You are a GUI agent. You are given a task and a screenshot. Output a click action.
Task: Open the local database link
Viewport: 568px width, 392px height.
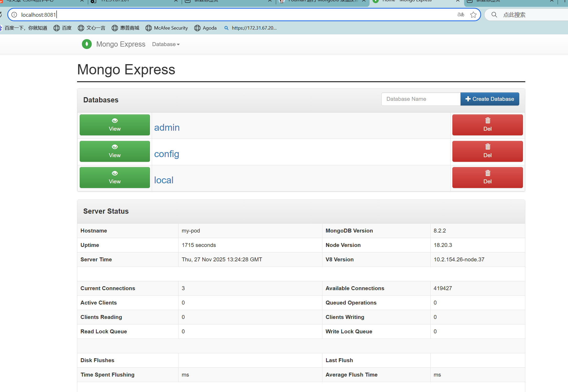pyautogui.click(x=164, y=180)
